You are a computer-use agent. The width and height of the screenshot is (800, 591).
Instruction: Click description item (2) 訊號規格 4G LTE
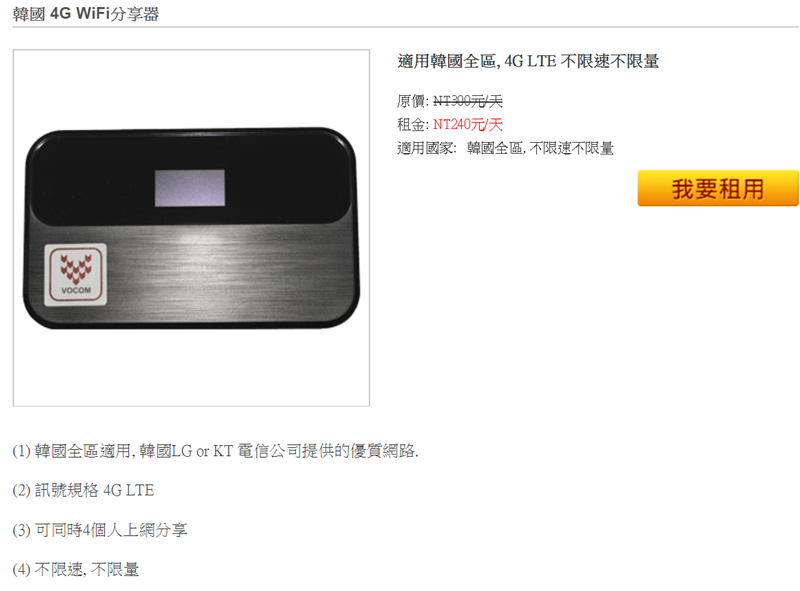click(83, 490)
